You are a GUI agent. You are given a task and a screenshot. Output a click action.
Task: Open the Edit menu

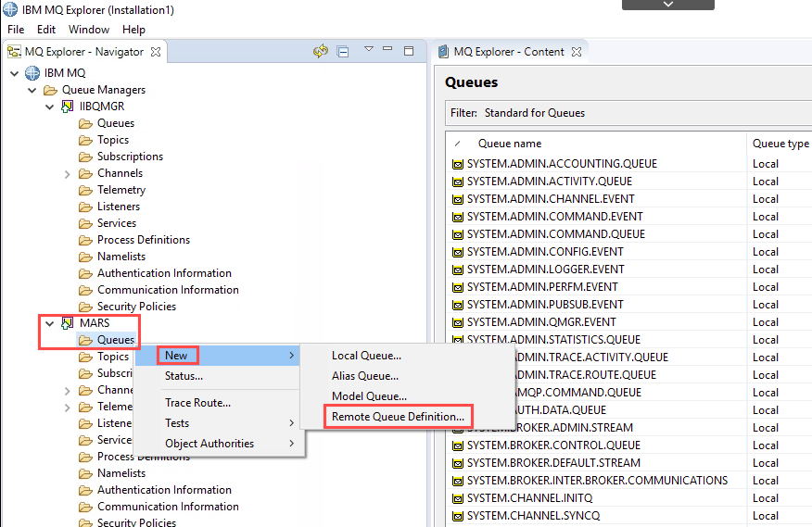coord(46,30)
